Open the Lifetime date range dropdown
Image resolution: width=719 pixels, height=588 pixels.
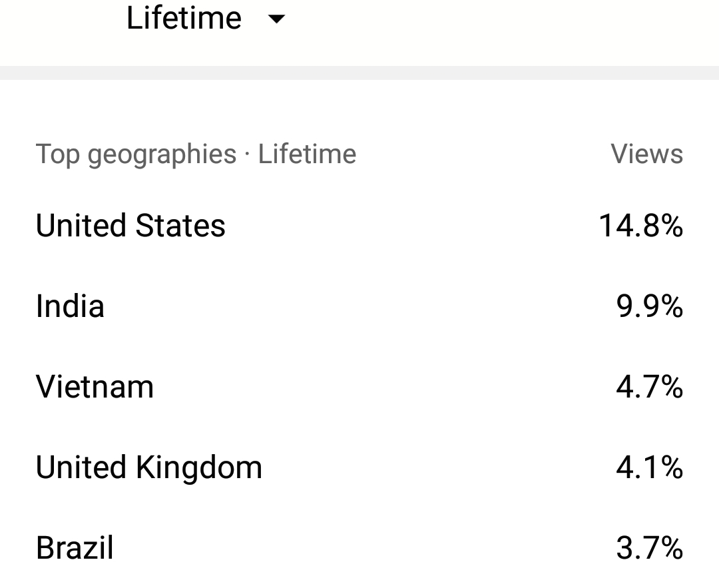tap(206, 19)
